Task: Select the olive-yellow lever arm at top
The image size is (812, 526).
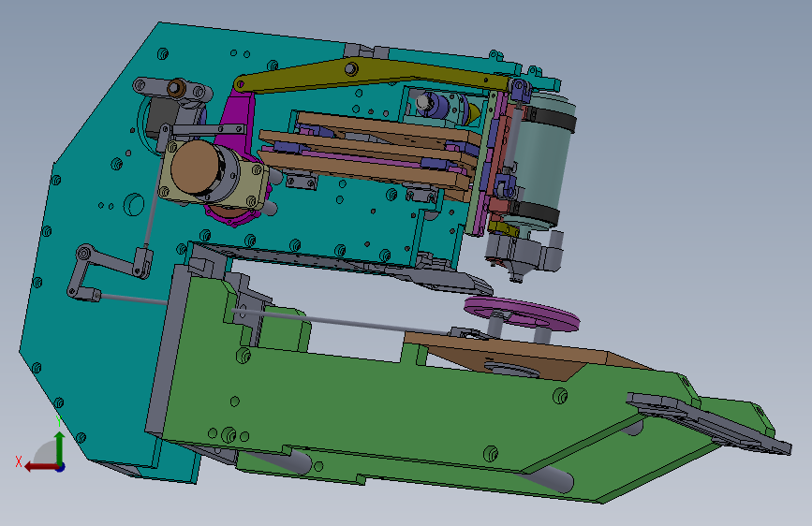Action: 373,75
